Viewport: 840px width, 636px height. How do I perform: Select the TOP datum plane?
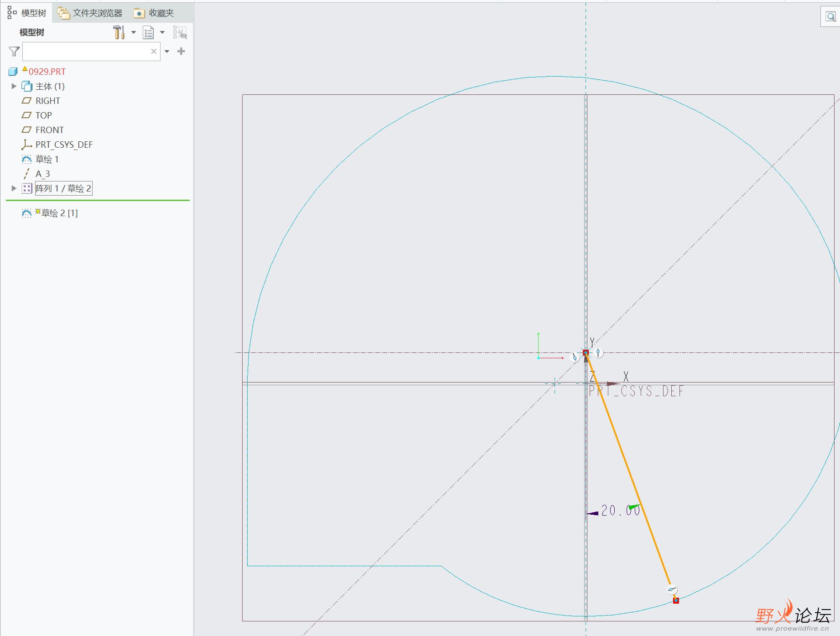point(44,115)
